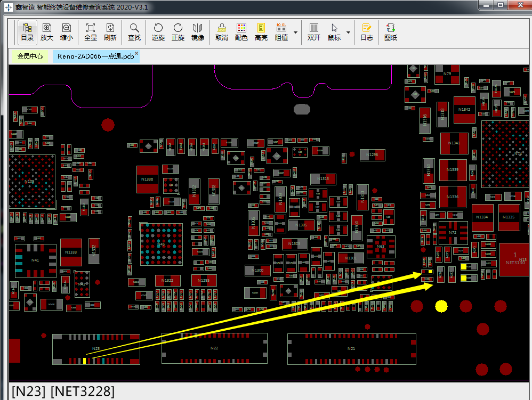Open the 配色 color scheme settings
The width and height of the screenshot is (532, 400).
pos(241,32)
